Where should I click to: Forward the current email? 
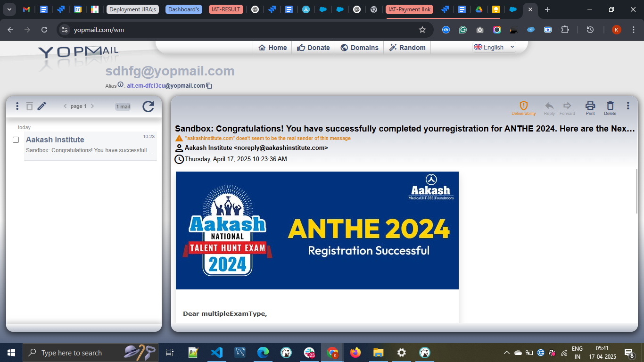click(567, 108)
